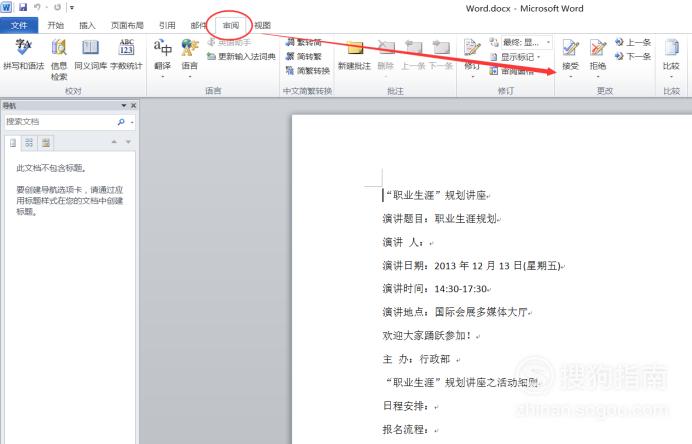The height and width of the screenshot is (444, 692).
Task: Click the document title line “职业生涯”规划讲座
Action: click(x=436, y=195)
